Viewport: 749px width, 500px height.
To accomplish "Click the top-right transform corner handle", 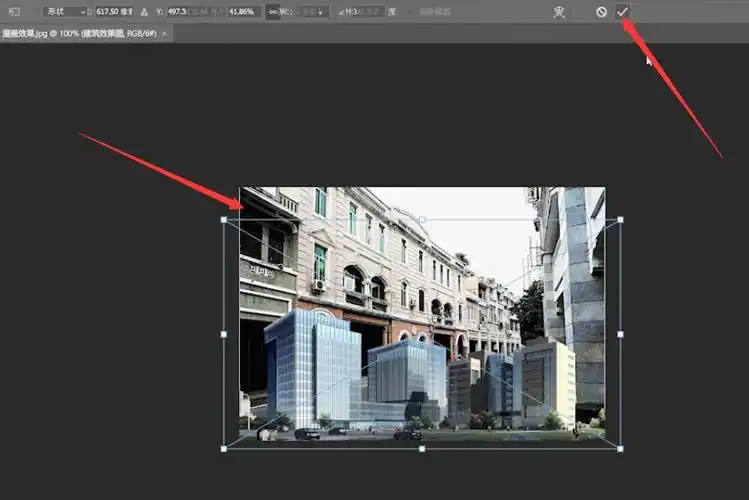I will [x=621, y=219].
